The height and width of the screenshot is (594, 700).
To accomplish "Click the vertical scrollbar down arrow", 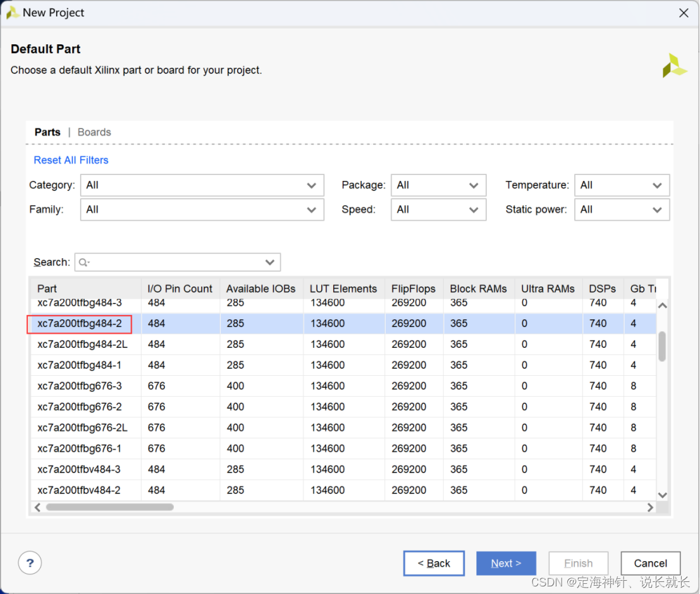I will 663,495.
